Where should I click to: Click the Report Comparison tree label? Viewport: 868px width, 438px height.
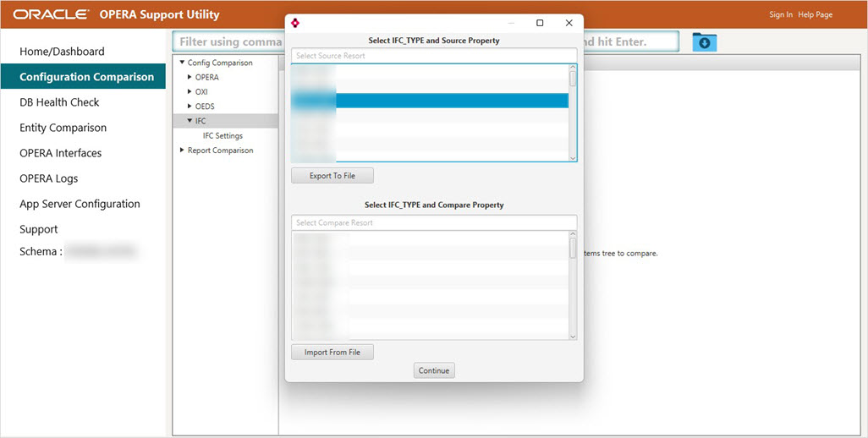coord(220,150)
